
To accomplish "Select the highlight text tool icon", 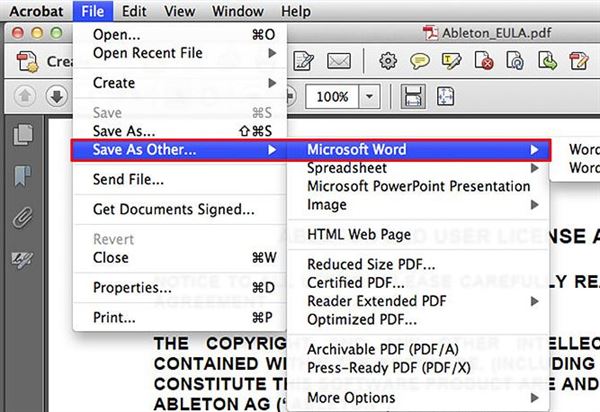I will 452,61.
